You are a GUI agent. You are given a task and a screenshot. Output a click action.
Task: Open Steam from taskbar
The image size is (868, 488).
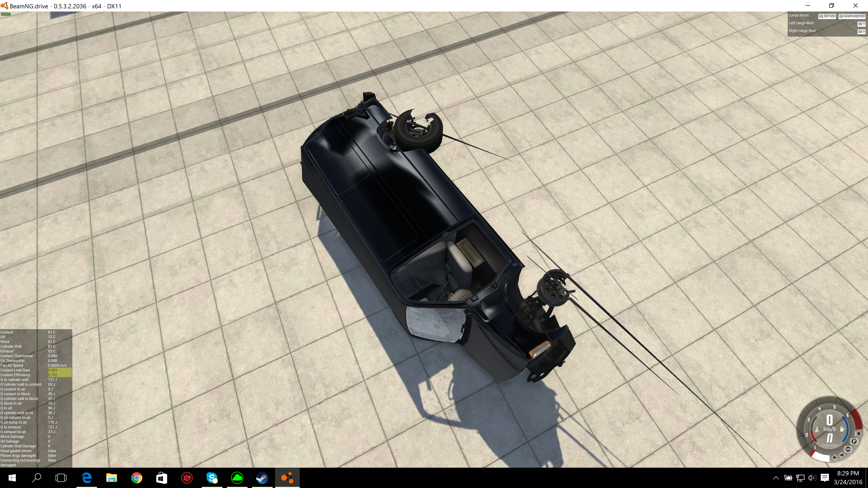262,478
